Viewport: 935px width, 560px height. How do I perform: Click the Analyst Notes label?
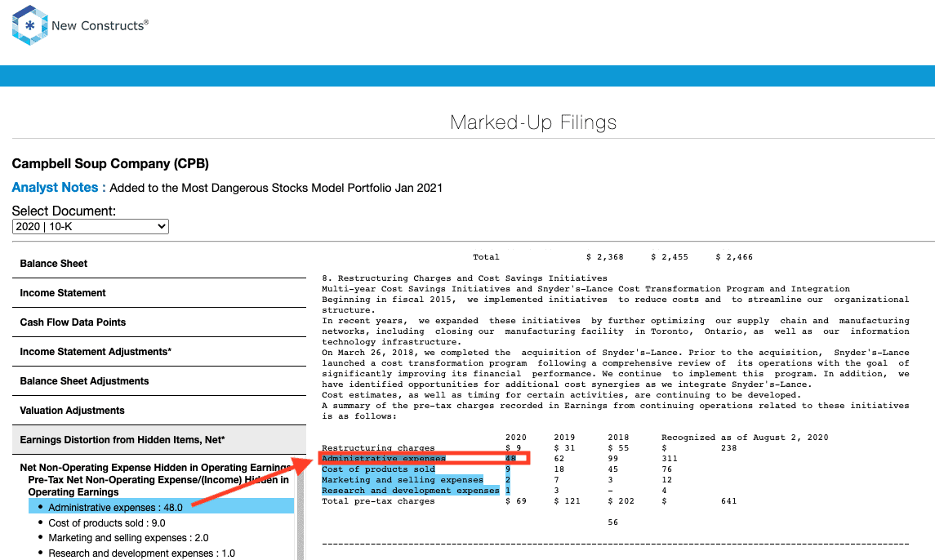[59, 187]
